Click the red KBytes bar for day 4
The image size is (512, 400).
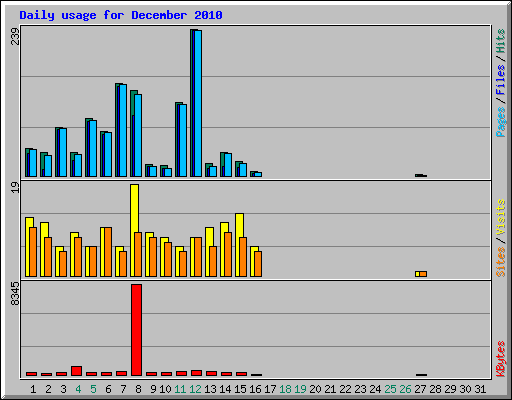(76, 371)
